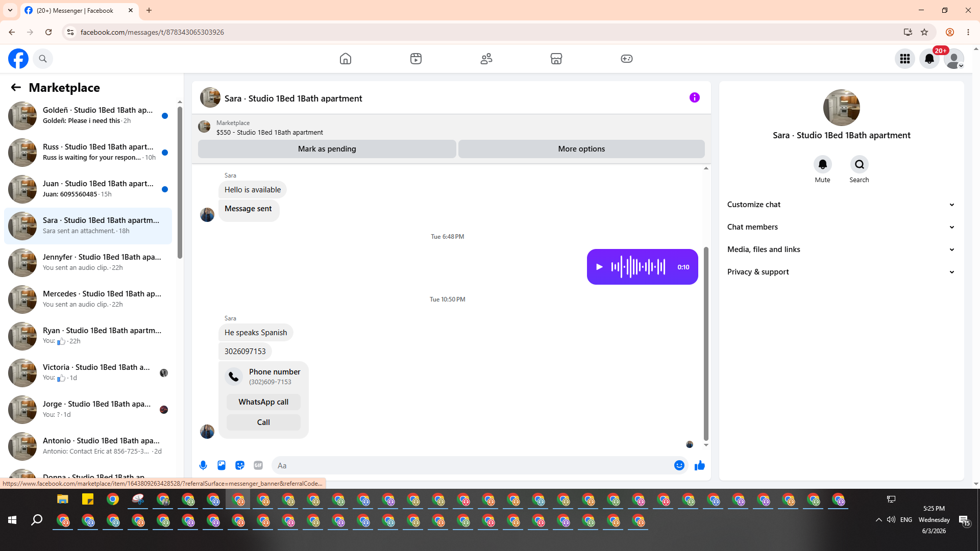The width and height of the screenshot is (980, 551).
Task: Open the Gaming controller icon
Action: click(x=627, y=59)
